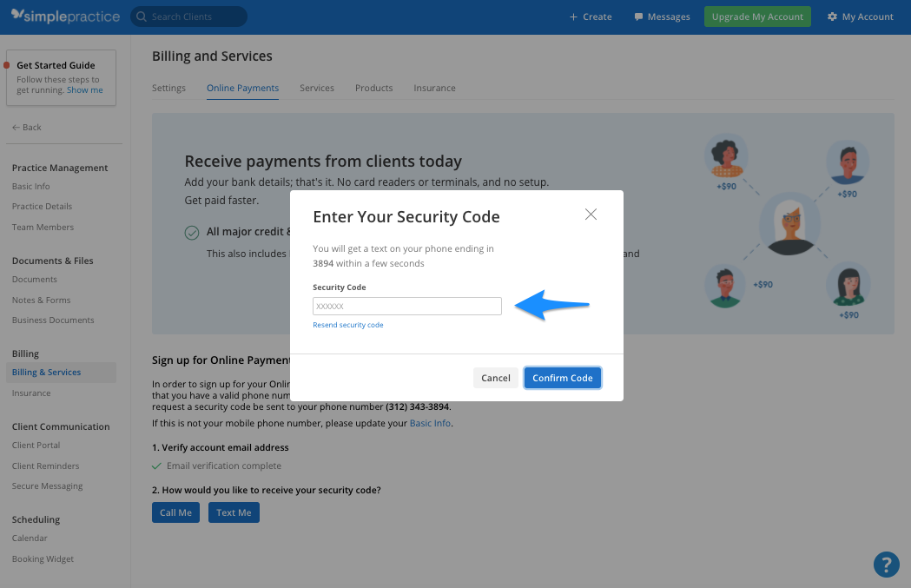Click Upgrade My Account in top bar
Image resolution: width=911 pixels, height=588 pixels.
coord(756,16)
